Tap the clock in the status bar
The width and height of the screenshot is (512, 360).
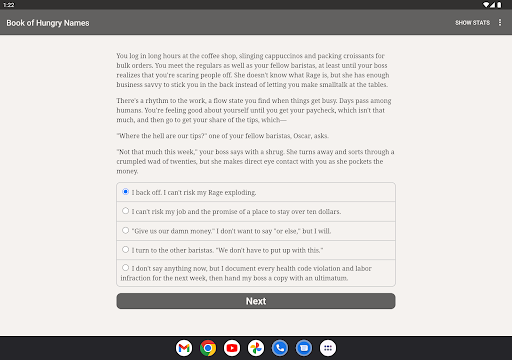[x=9, y=5]
